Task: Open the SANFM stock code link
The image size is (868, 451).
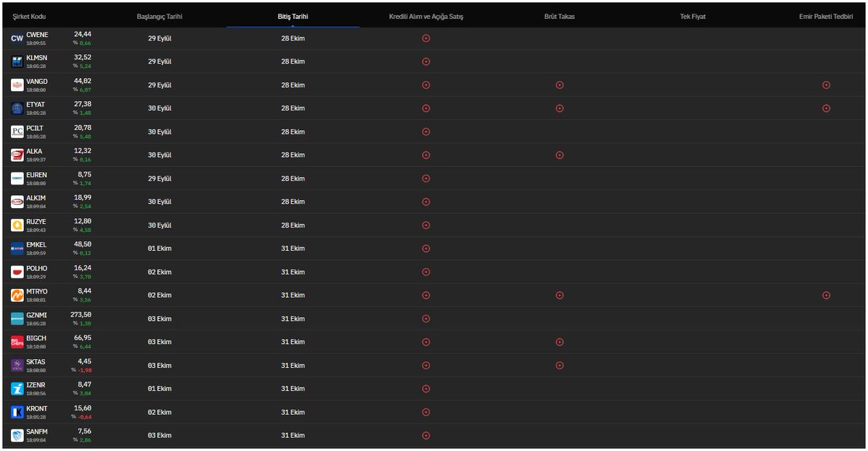Action: [37, 432]
